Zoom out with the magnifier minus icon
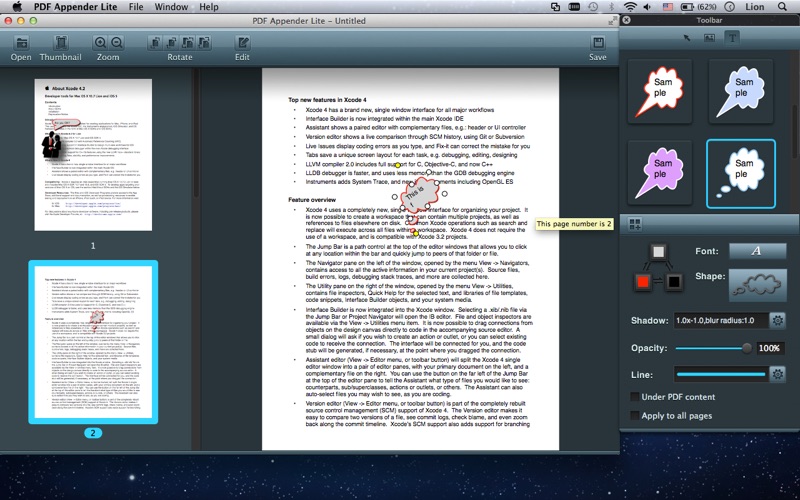 [x=117, y=42]
